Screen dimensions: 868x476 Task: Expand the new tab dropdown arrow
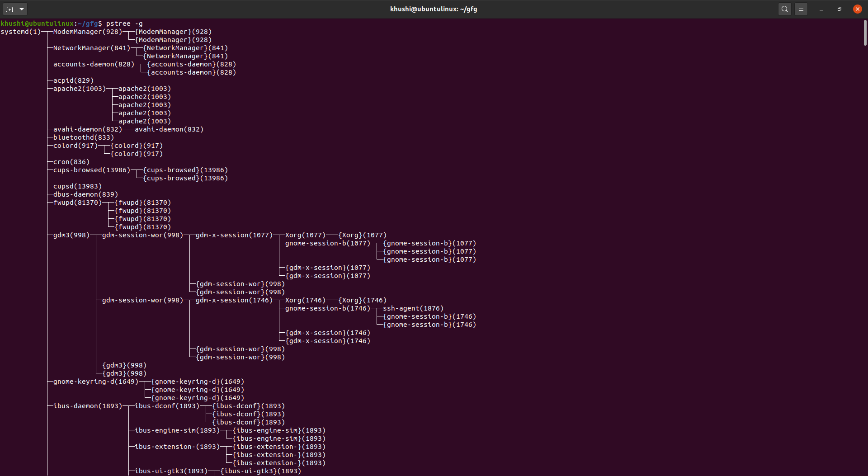(x=22, y=9)
